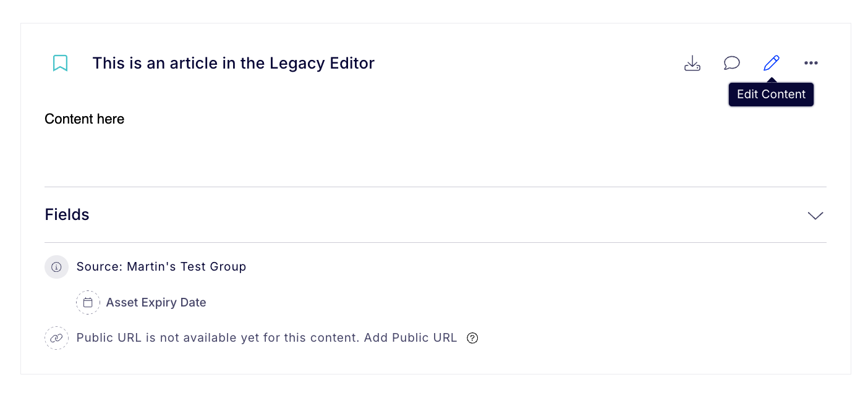
Task: Click the Edit Content tooltip label
Action: point(771,95)
